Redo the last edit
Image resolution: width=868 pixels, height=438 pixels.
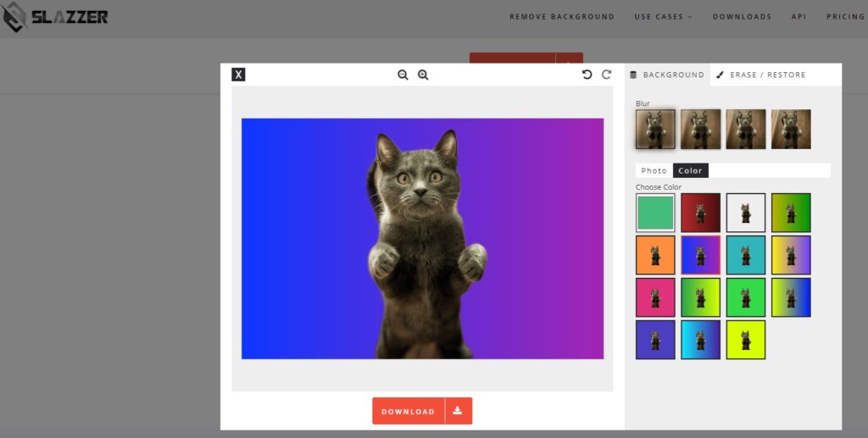[607, 75]
